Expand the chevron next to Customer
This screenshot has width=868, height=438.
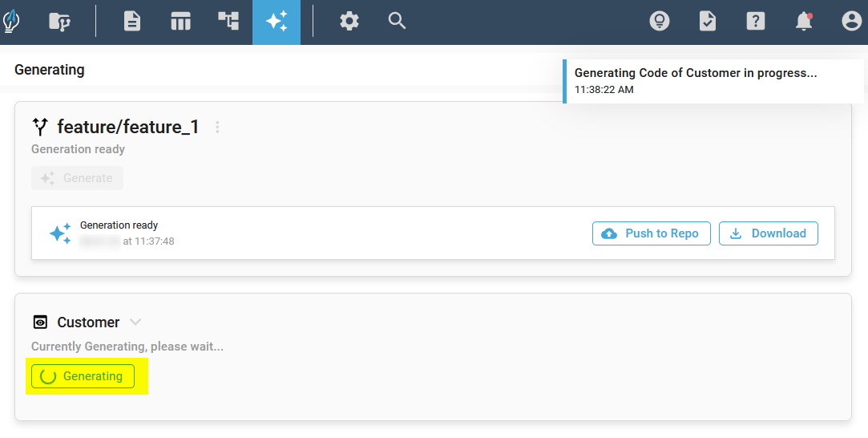pos(135,322)
